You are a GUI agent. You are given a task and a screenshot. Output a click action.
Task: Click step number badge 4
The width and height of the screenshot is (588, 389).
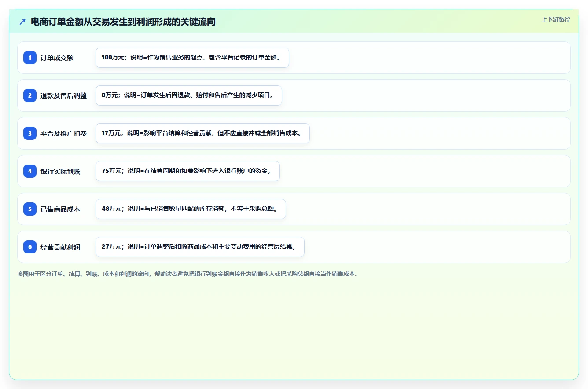tap(30, 171)
